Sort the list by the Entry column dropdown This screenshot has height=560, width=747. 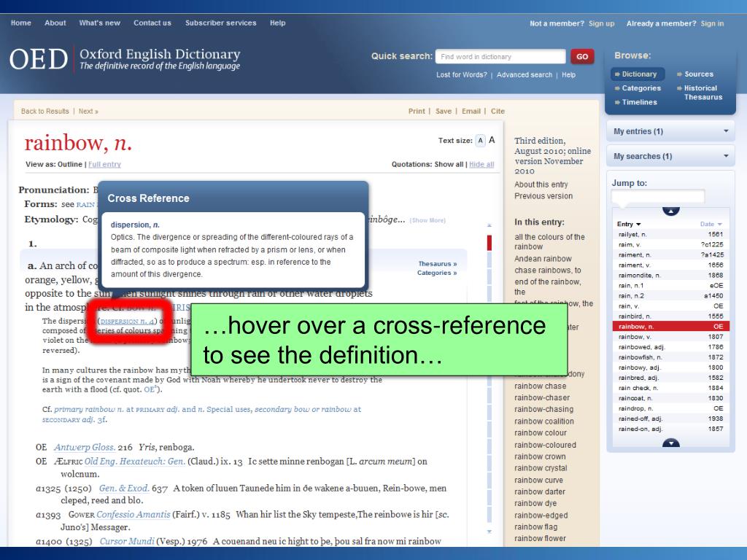point(629,224)
